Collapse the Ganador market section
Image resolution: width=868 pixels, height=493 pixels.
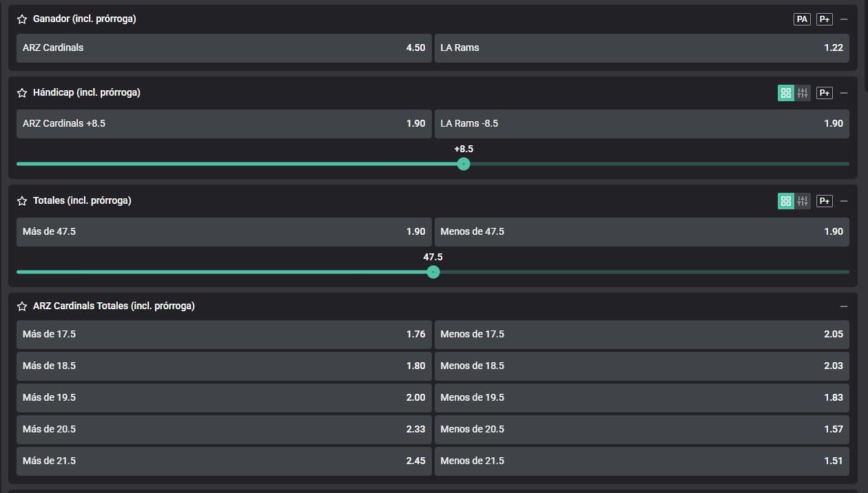844,19
